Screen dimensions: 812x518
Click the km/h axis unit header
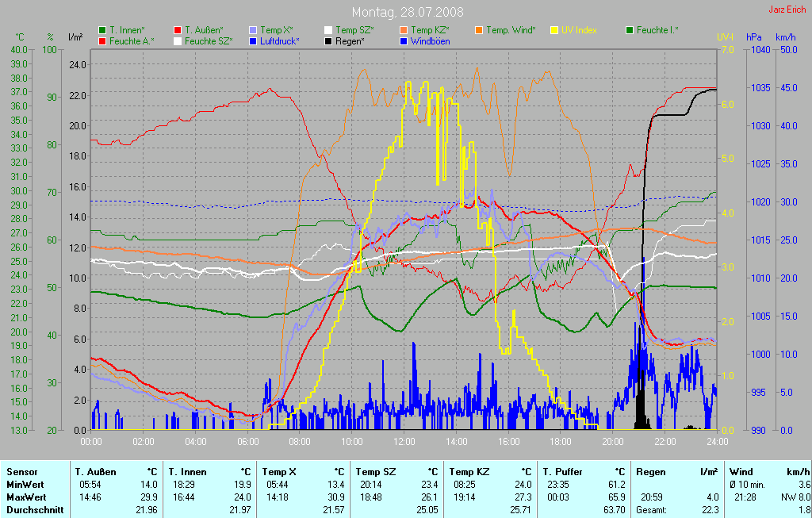tap(786, 37)
